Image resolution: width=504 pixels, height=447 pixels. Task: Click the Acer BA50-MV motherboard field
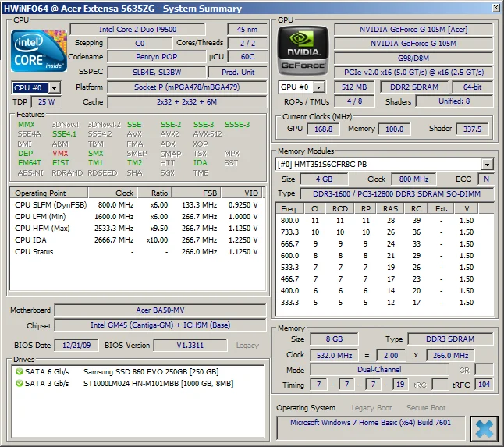160,310
